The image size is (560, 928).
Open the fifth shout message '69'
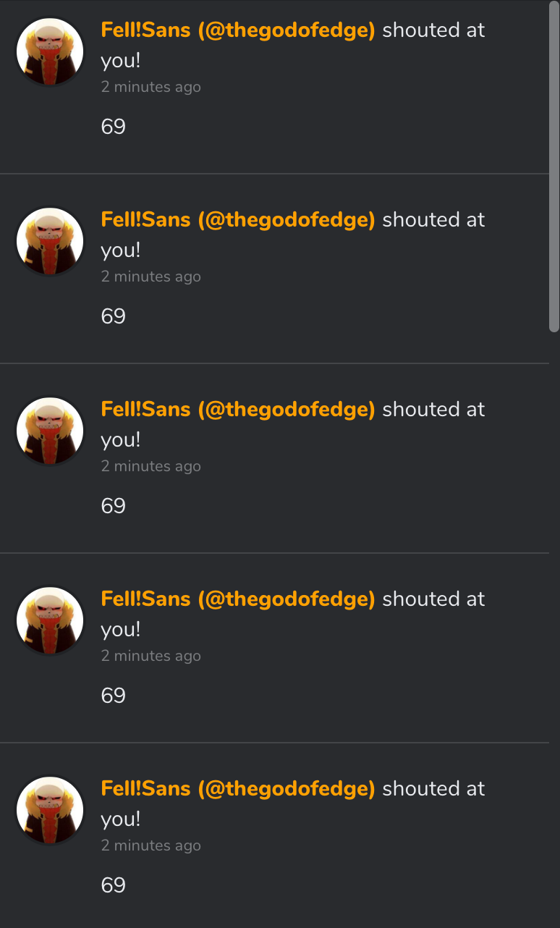[x=114, y=885]
